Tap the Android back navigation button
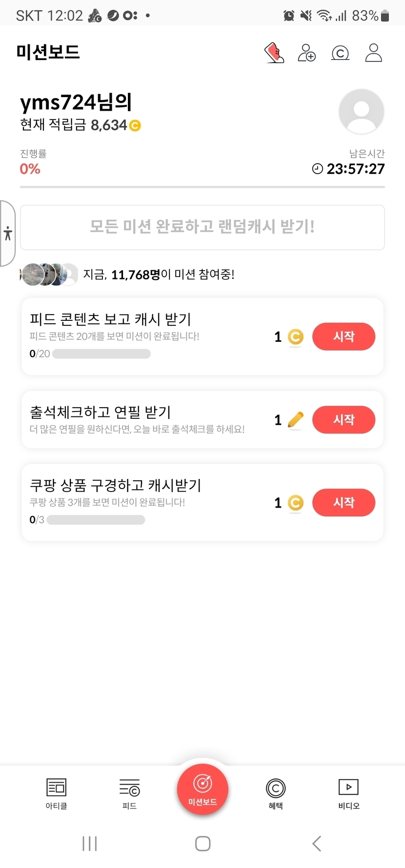 click(317, 844)
